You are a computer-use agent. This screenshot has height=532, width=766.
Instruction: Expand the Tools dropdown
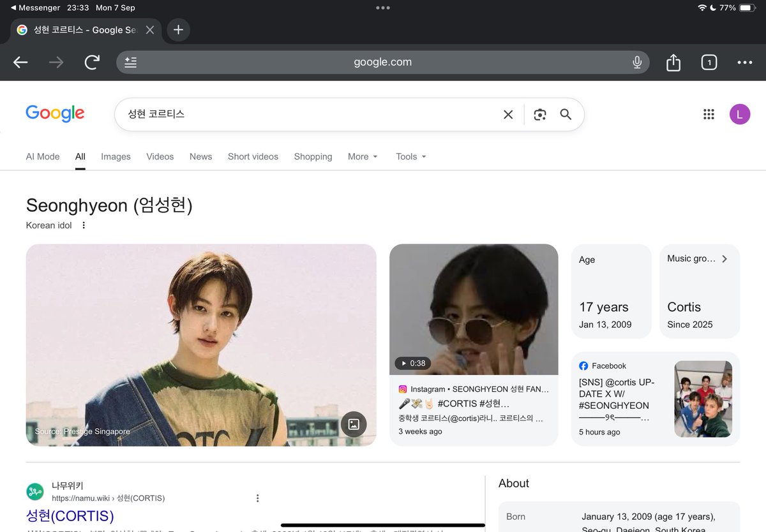pos(410,156)
